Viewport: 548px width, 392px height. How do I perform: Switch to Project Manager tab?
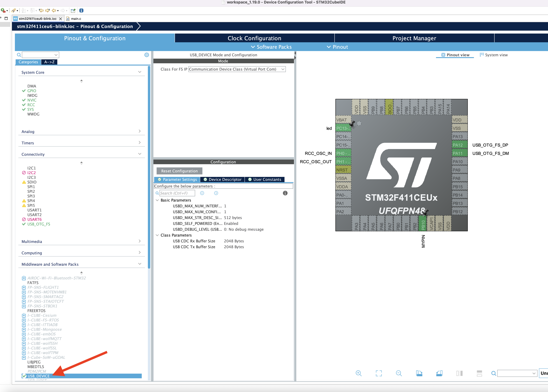414,38
